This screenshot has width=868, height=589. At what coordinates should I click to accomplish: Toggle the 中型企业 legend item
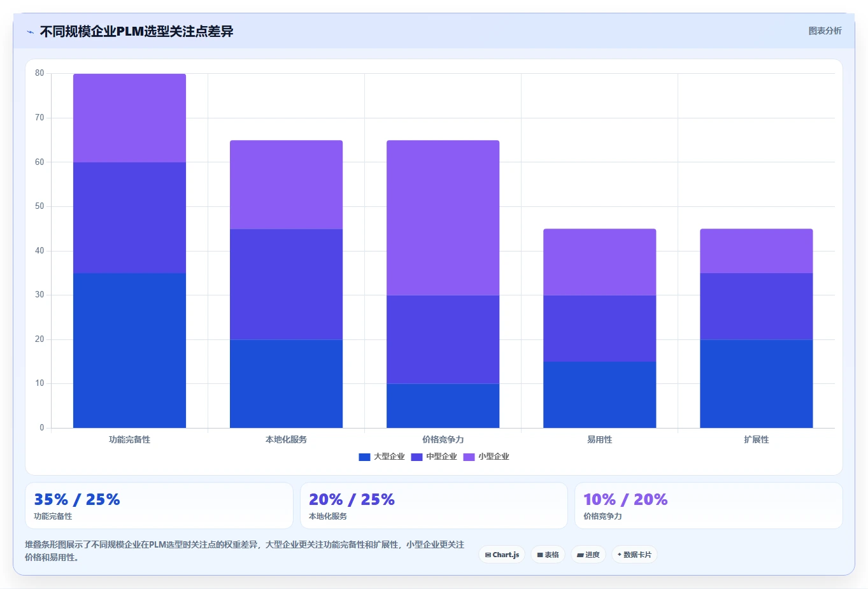[x=434, y=457]
